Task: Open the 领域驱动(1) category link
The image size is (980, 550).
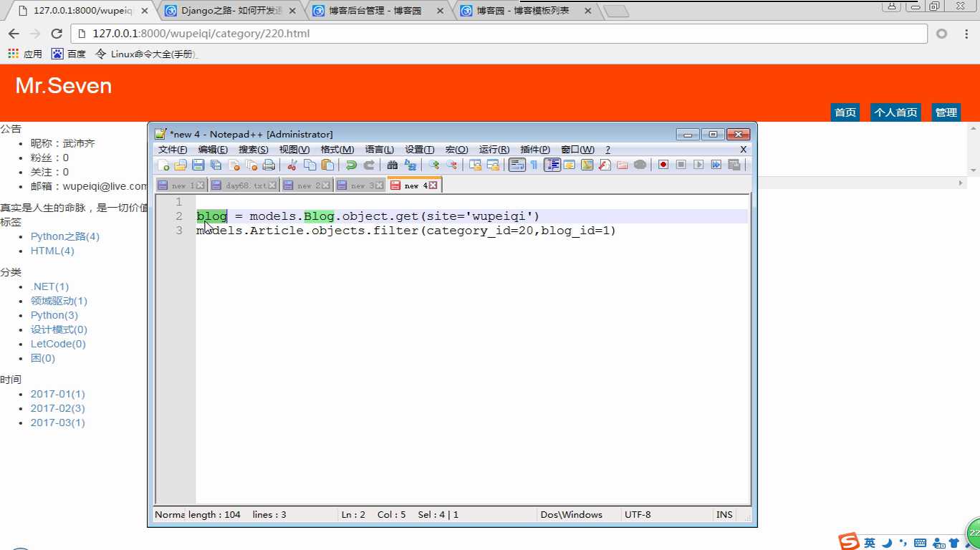Action: pos(59,301)
